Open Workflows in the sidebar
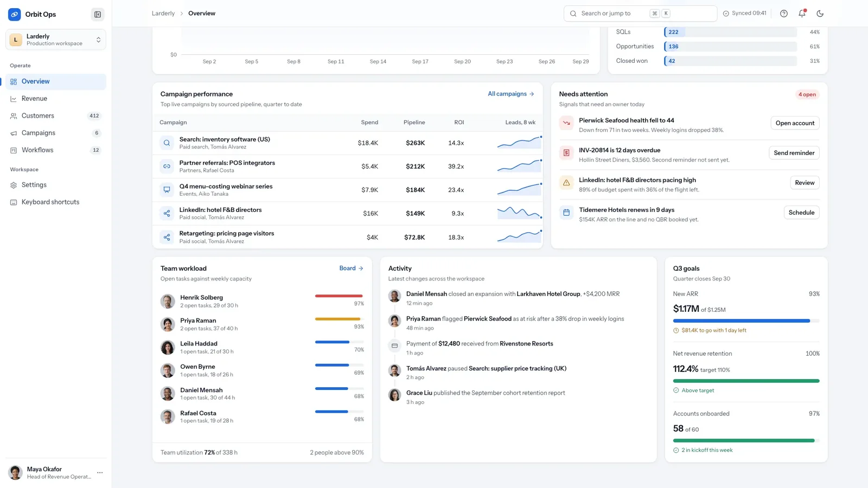This screenshot has width=868, height=488. tap(56, 150)
